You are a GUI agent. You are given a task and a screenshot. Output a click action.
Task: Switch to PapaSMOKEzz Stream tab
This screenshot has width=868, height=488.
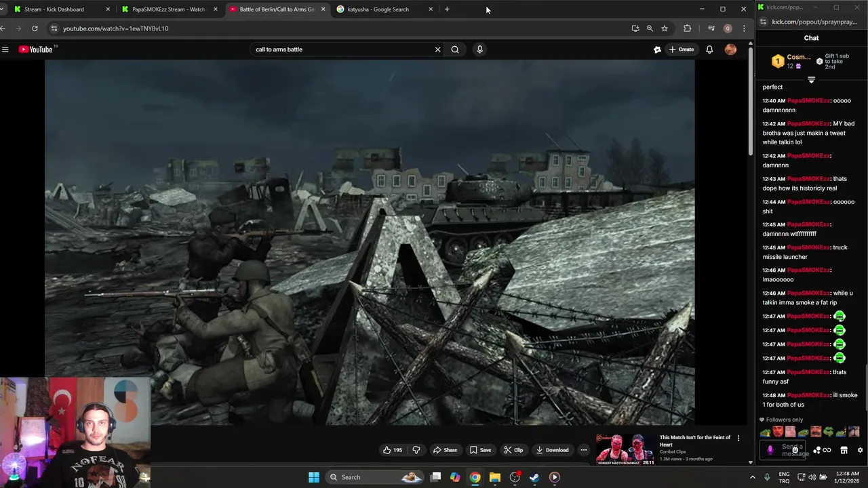coord(168,9)
